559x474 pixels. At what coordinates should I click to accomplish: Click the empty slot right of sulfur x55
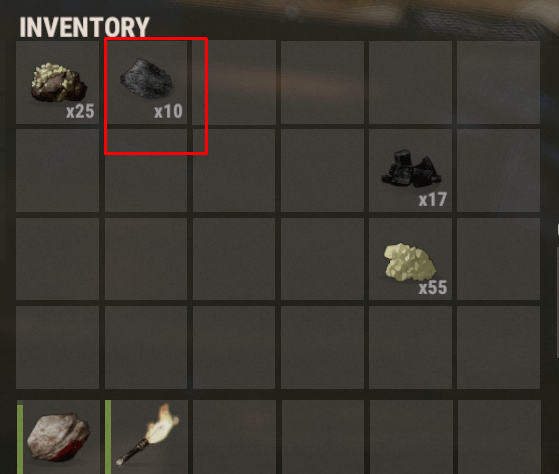[x=498, y=259]
